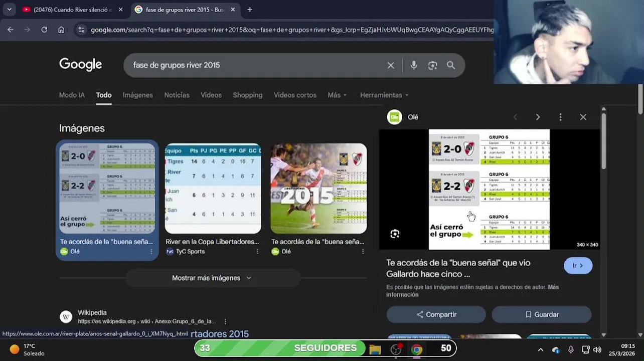Click the page vertical scrollbar
The width and height of the screenshot is (644, 361).
tap(640, 99)
